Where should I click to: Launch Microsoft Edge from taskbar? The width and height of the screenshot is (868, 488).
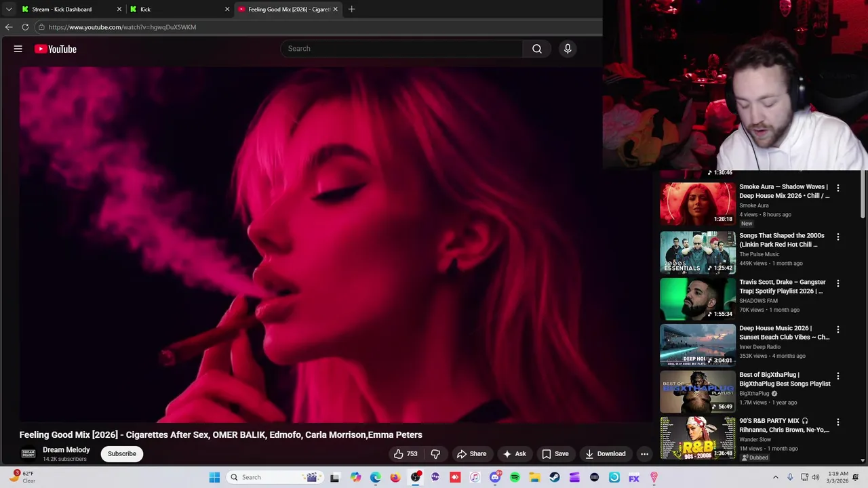coord(375,478)
